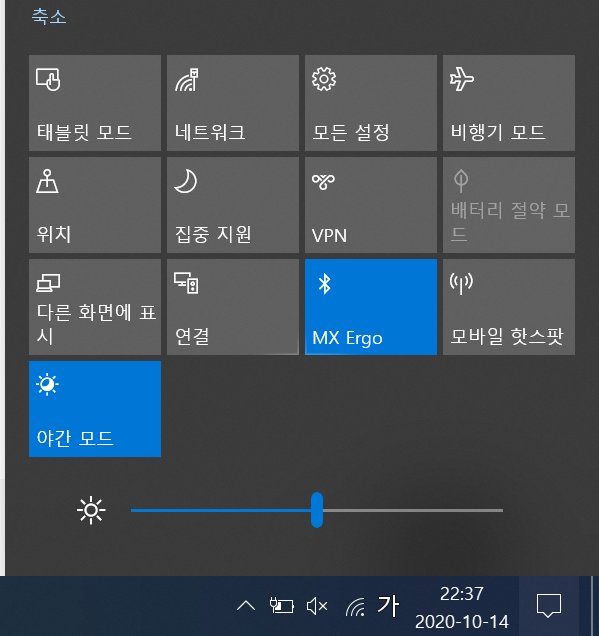Toggle the MX Ergo Bluetooth tile

point(371,307)
